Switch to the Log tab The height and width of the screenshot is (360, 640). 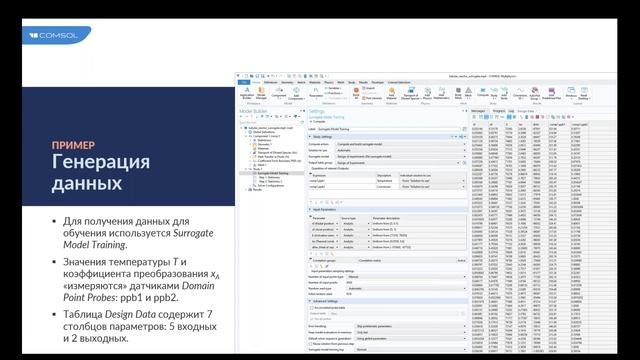tap(511, 111)
